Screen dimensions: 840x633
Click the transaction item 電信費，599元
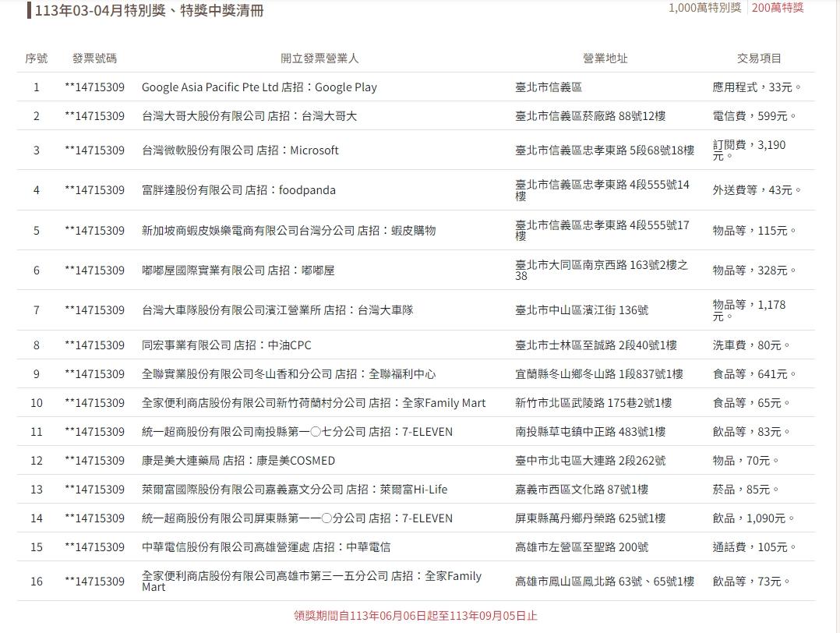pos(754,116)
